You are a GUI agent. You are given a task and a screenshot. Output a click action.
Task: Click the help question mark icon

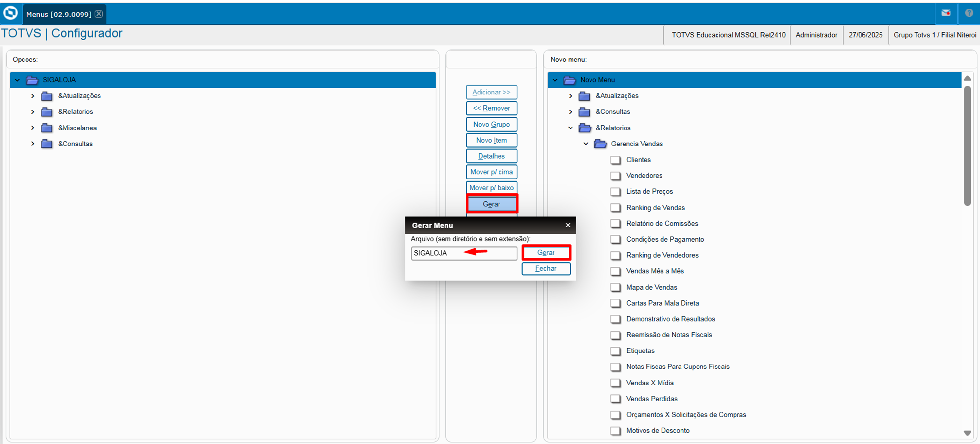click(969, 13)
